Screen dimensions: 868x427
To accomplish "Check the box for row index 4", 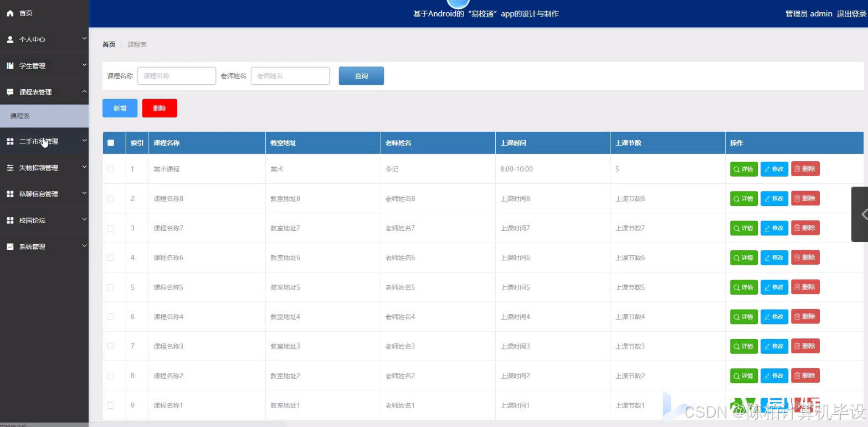I will (111, 258).
